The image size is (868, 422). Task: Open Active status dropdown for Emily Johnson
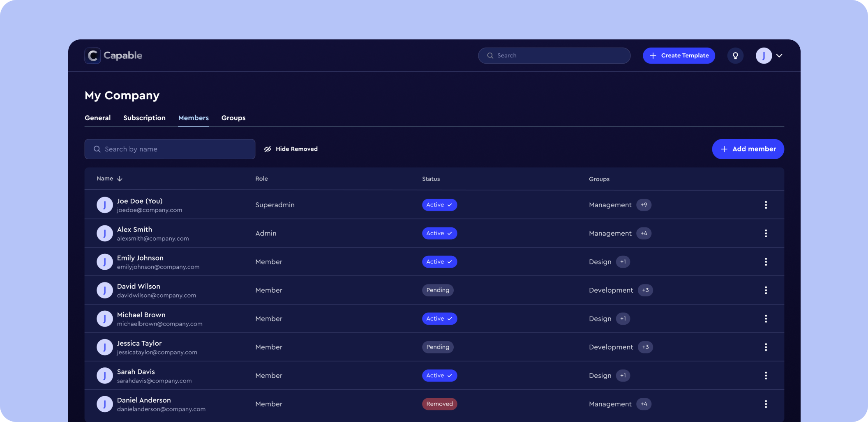[439, 262]
